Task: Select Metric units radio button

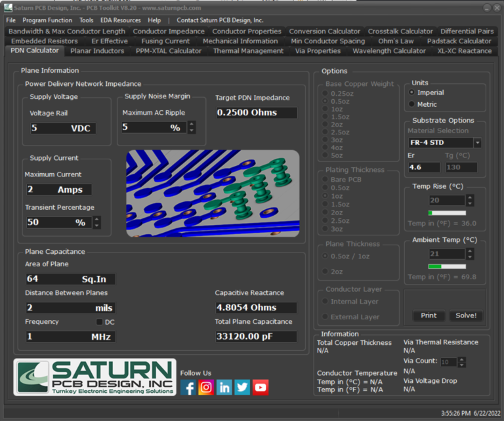Action: (411, 104)
